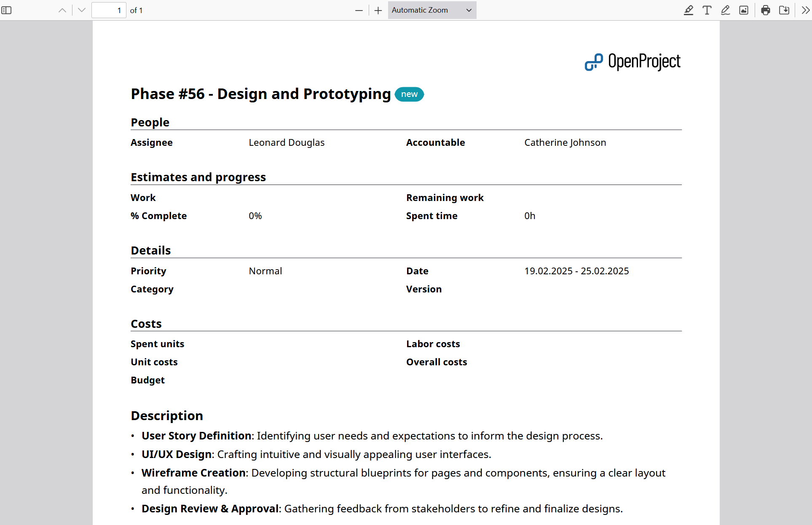Toggle the sidebar panel
This screenshot has height=525, width=812.
pyautogui.click(x=7, y=10)
